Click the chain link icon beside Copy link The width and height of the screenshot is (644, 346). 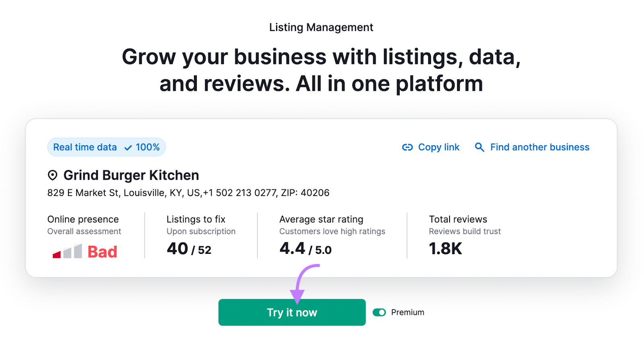(407, 147)
